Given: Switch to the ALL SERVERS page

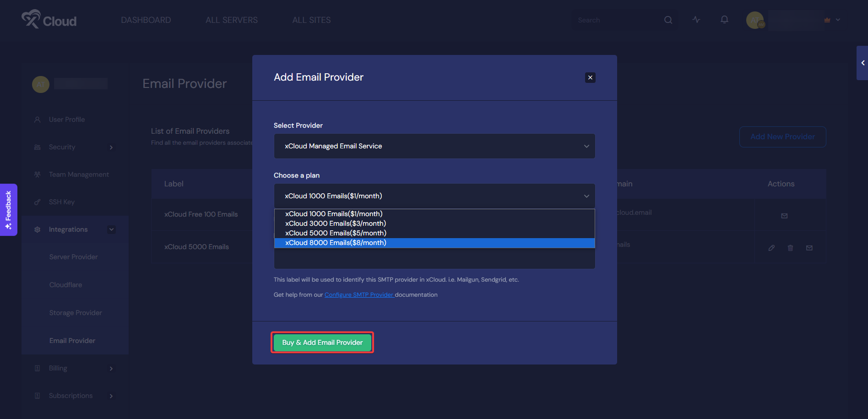Looking at the screenshot, I should click(x=232, y=20).
